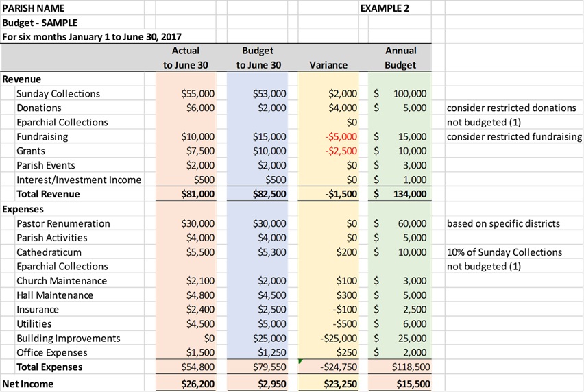This screenshot has height=392, width=584.
Task: Click the Total Expenses variance cell -$24,750
Action: click(339, 367)
